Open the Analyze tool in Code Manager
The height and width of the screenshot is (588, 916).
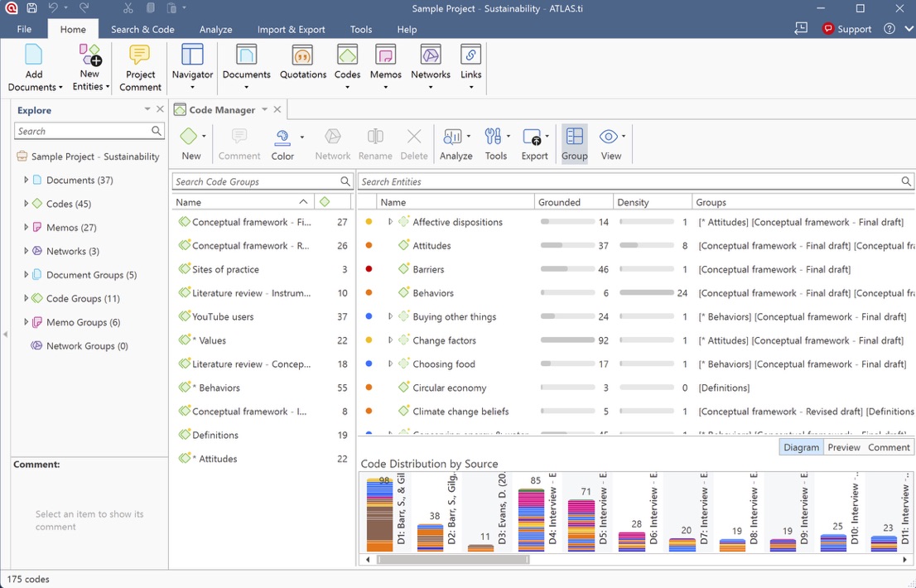(452, 137)
